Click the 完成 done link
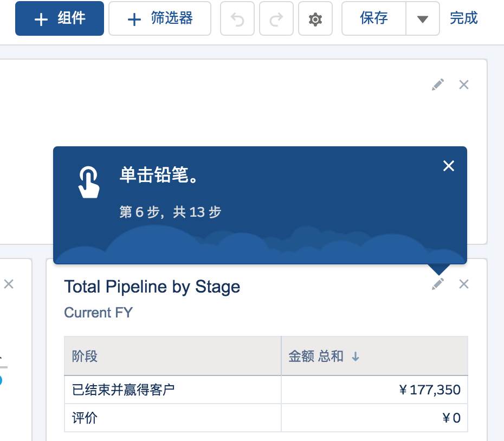The width and height of the screenshot is (504, 441). pyautogui.click(x=463, y=18)
